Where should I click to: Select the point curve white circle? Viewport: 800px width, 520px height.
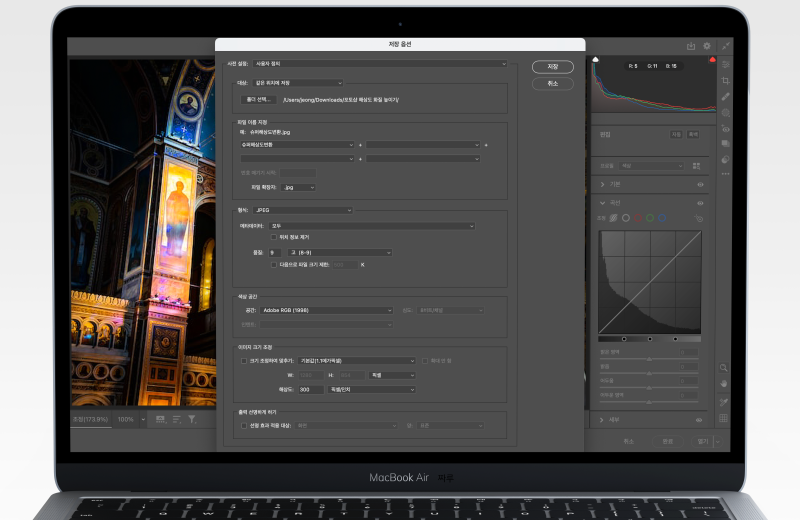[626, 218]
